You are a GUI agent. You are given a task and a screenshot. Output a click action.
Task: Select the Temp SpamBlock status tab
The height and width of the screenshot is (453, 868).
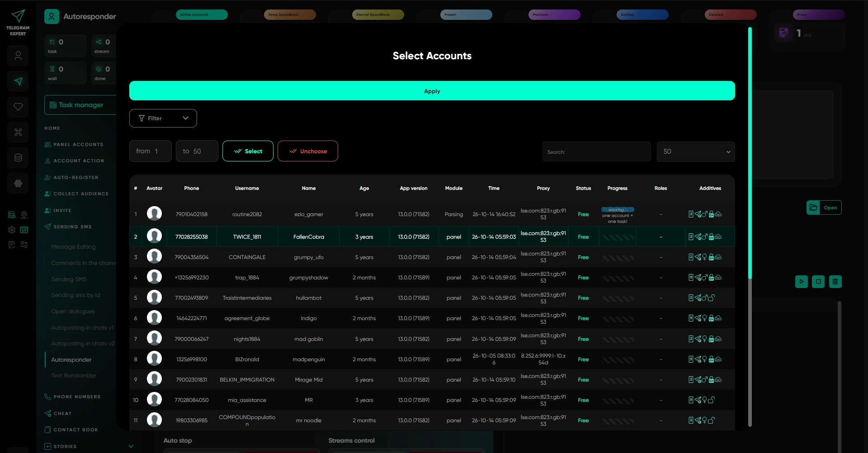290,14
